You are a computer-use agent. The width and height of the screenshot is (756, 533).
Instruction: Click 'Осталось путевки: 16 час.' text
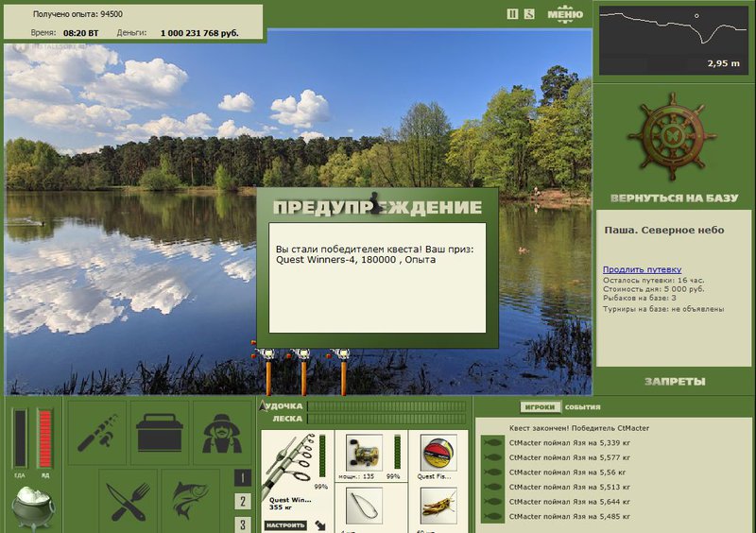tap(653, 281)
